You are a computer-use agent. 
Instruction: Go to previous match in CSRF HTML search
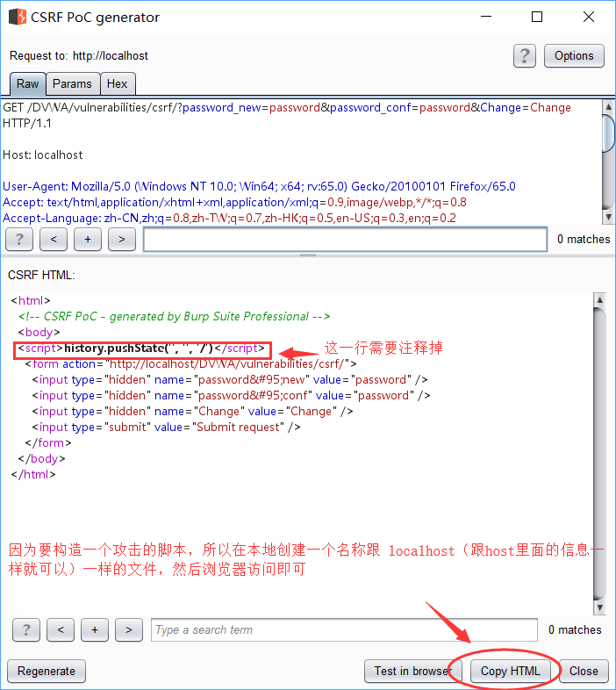(61, 630)
